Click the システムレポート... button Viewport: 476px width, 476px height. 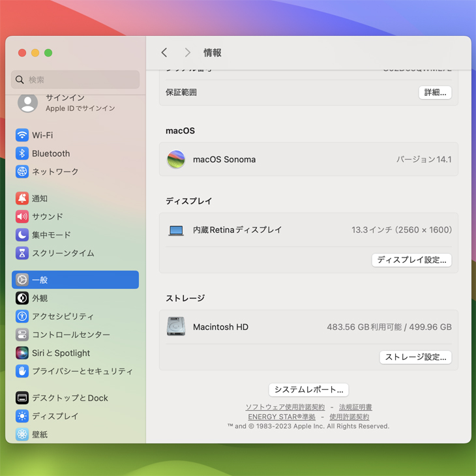(x=308, y=390)
